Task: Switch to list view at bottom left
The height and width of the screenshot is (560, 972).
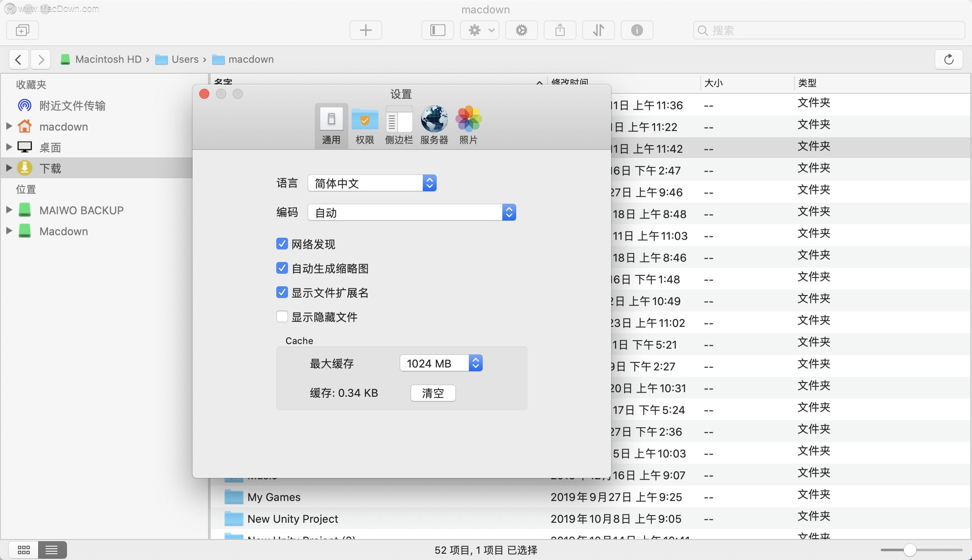Action: (52, 550)
